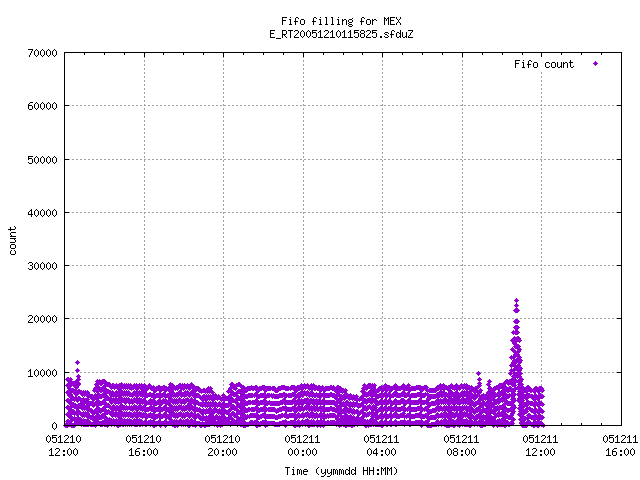Click the y-axis label 'count'
The height and width of the screenshot is (480, 640).
coord(13,241)
